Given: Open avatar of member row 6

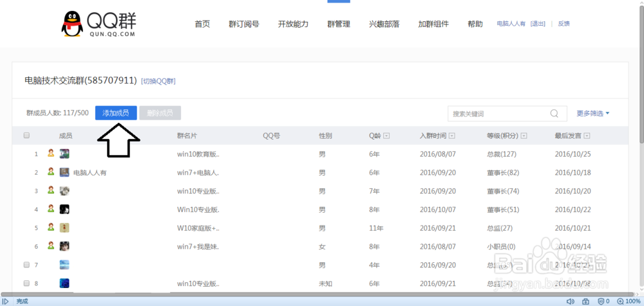Looking at the screenshot, I should click(x=64, y=247).
